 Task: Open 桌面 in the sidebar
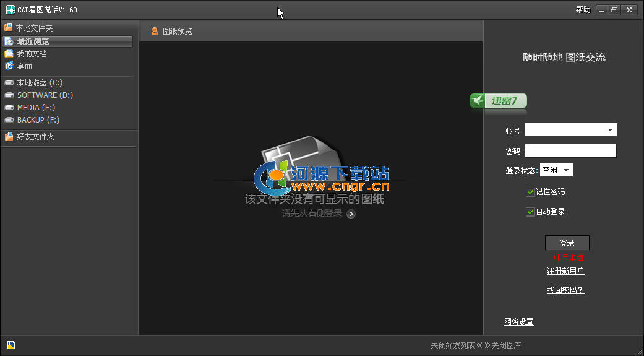click(24, 66)
